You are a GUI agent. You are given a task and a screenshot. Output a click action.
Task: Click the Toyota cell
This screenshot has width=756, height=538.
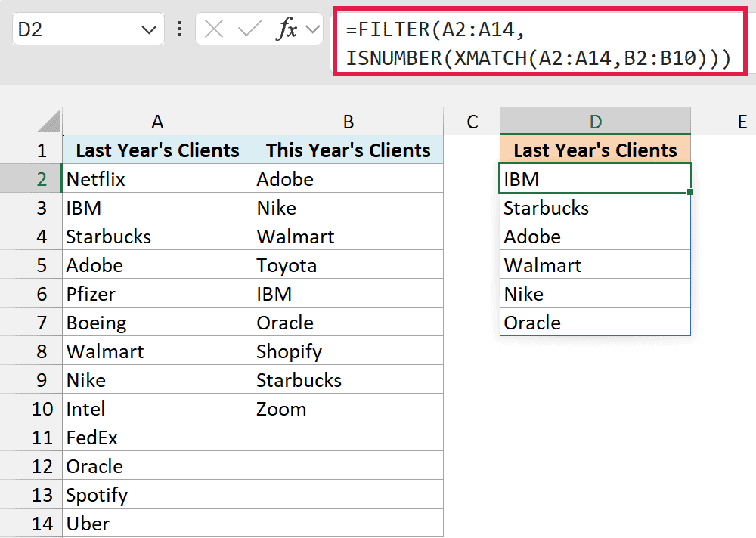point(348,264)
